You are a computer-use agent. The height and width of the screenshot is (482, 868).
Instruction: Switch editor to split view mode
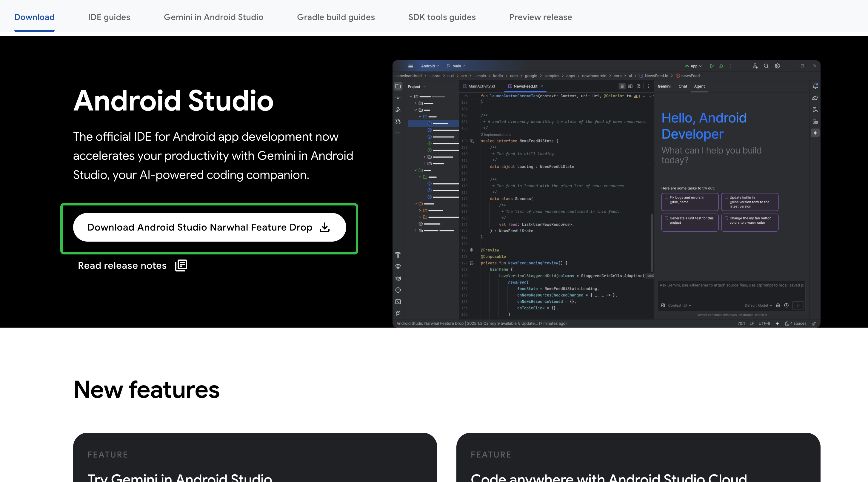(630, 86)
